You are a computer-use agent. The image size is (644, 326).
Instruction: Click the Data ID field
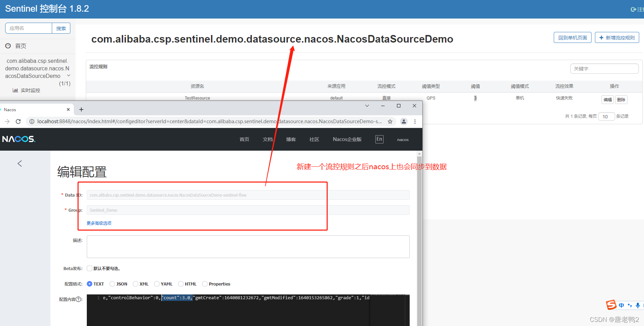tap(248, 195)
